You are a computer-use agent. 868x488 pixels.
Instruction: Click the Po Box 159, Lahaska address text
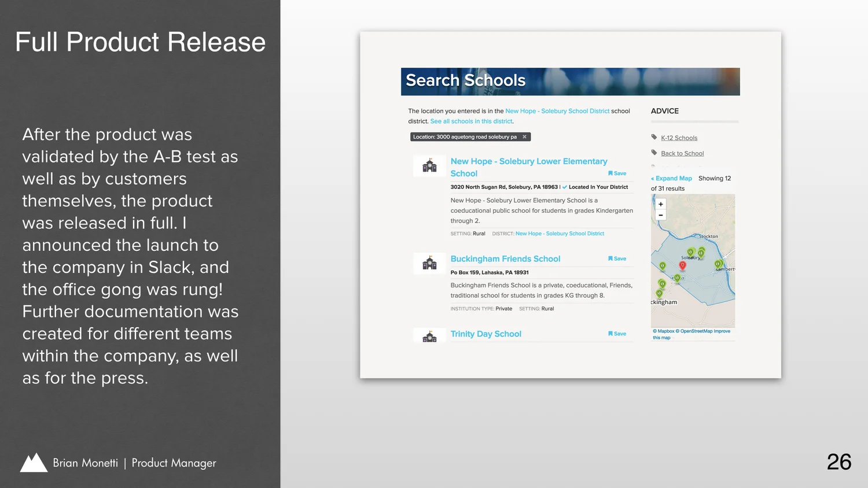[x=490, y=272]
